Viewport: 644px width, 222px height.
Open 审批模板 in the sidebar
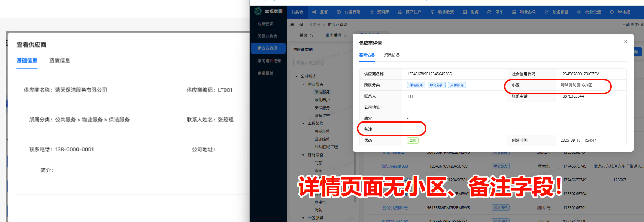coord(265,73)
